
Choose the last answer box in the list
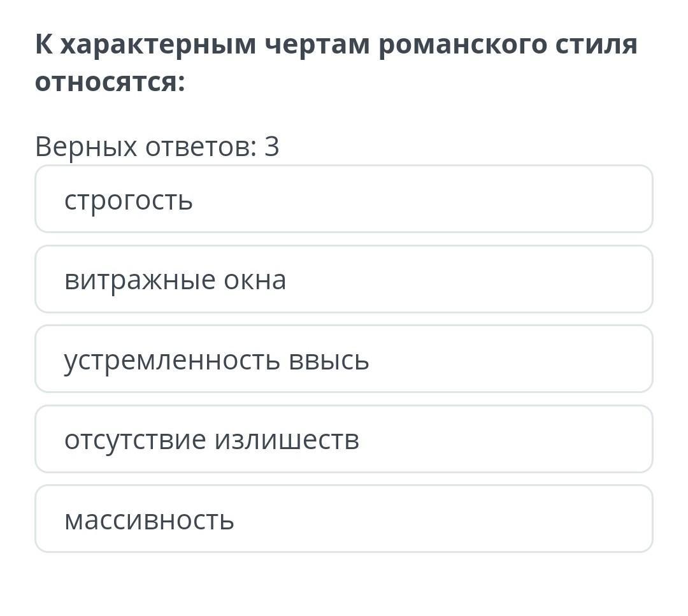click(x=344, y=519)
